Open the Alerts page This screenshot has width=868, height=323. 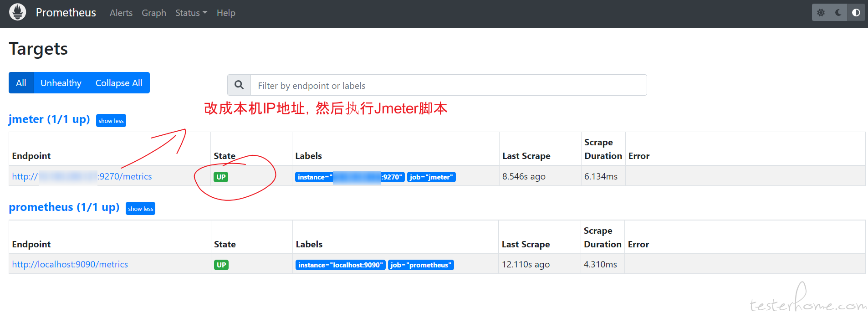pos(121,13)
